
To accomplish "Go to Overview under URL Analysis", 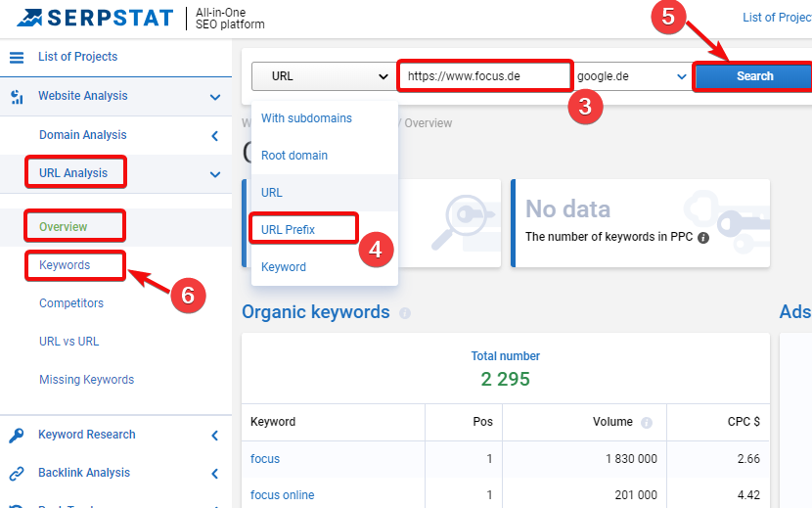I will (x=64, y=227).
